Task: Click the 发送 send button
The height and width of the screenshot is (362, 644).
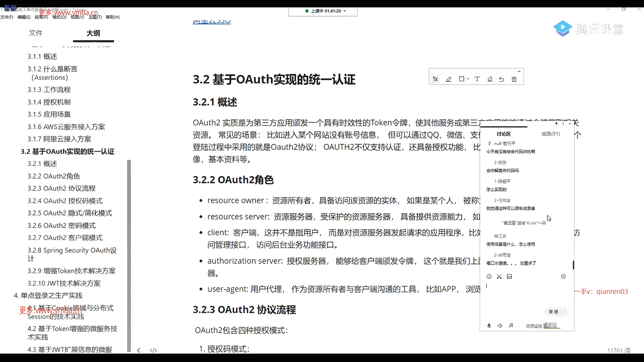Action: tap(553, 312)
